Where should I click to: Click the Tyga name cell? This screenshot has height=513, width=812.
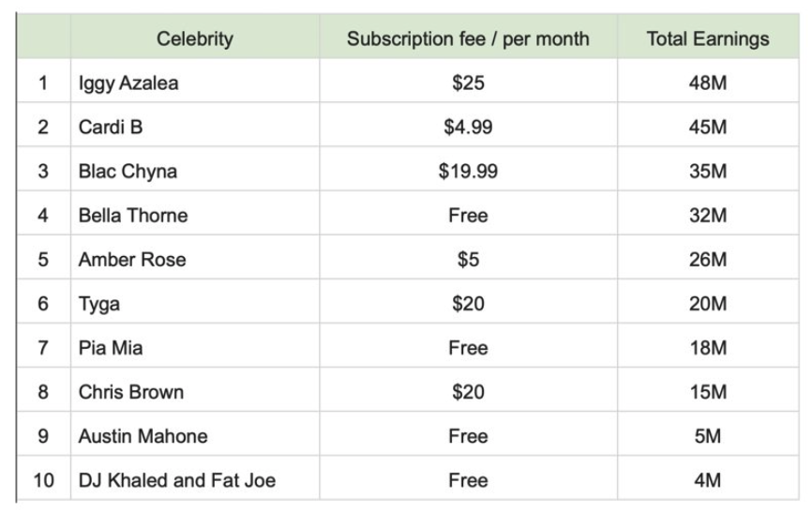99,304
